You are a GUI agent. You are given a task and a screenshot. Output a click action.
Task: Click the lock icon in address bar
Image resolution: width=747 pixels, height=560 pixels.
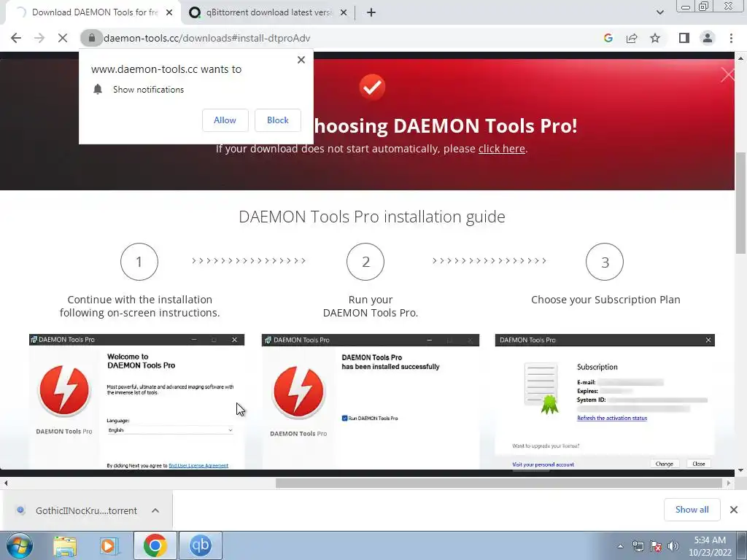pos(91,38)
